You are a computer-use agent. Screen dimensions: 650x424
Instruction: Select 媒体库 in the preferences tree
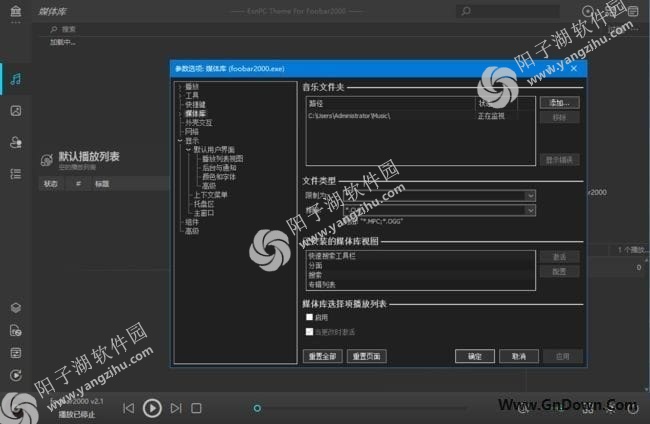pyautogui.click(x=195, y=113)
